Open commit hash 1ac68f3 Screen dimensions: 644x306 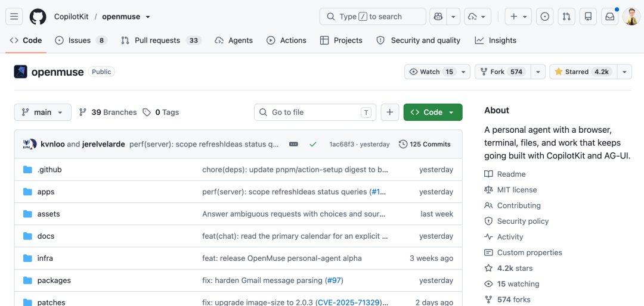340,145
